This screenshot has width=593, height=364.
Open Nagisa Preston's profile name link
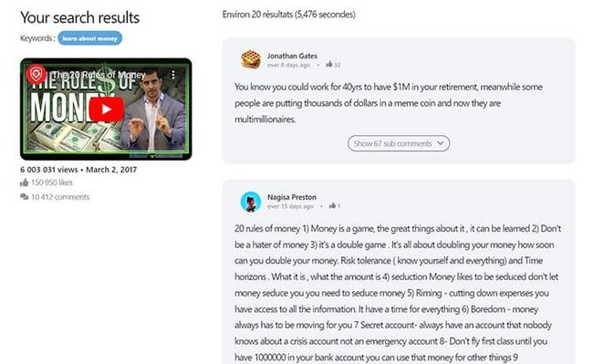click(292, 197)
